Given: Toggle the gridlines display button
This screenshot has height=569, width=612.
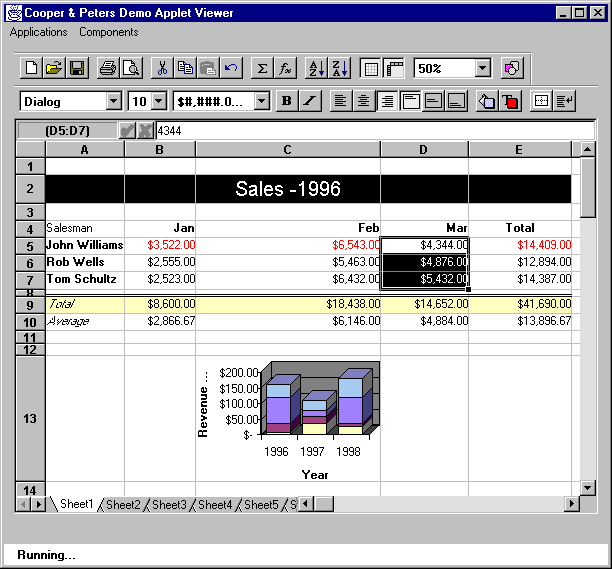Looking at the screenshot, I should (x=371, y=68).
